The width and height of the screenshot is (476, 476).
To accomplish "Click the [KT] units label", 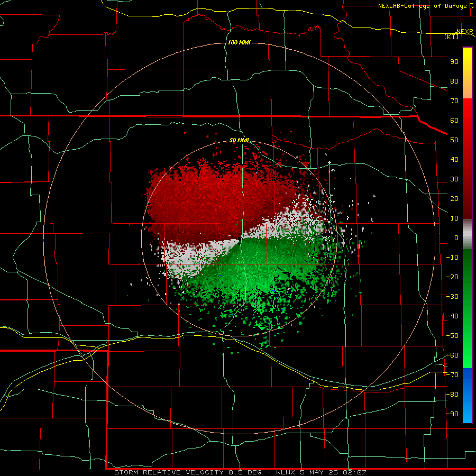I will coord(452,36).
